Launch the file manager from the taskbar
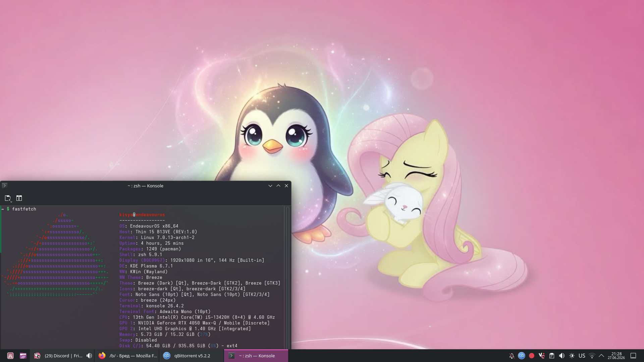Image resolution: width=644 pixels, height=362 pixels. [23, 356]
